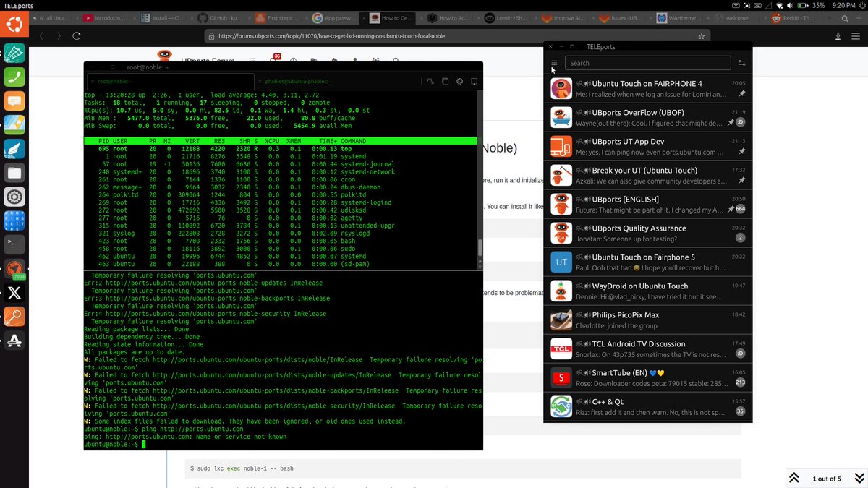Open SmartTube (EN) chat
Screen dimensions: 868x488
[648, 378]
